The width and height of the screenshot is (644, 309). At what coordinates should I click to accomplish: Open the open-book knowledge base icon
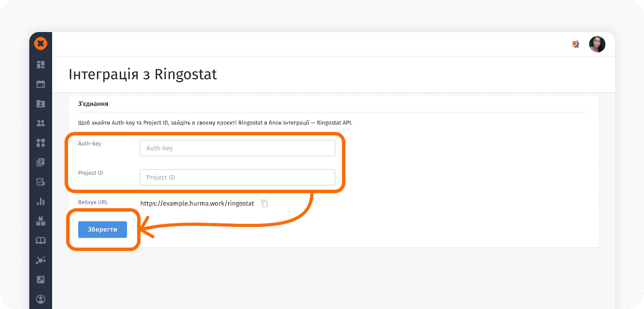(x=41, y=241)
